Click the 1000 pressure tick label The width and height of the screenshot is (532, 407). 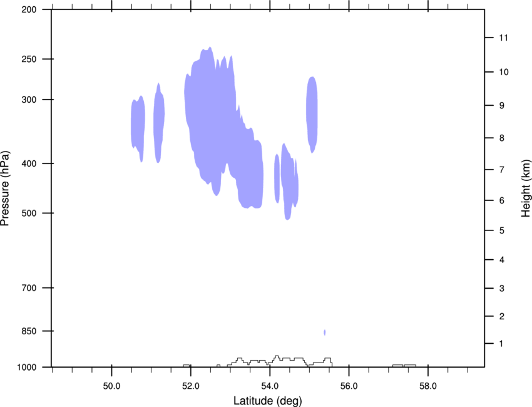pyautogui.click(x=27, y=368)
